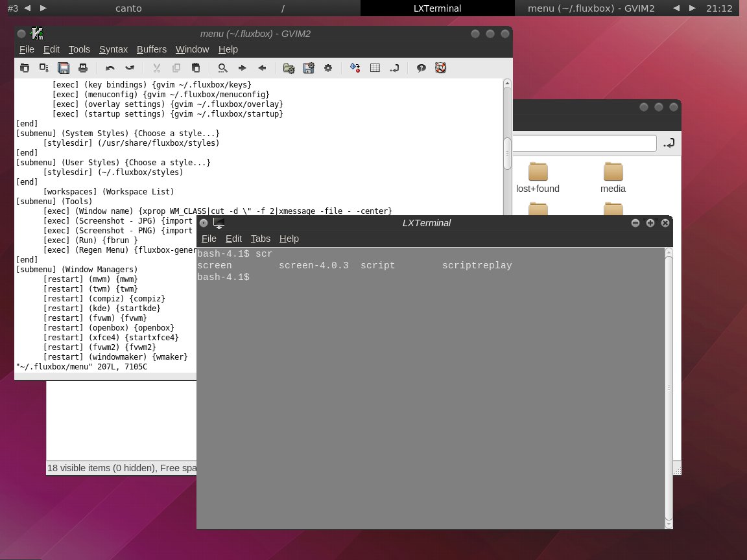
Task: Open the Tools menu in GVIM
Action: point(79,49)
